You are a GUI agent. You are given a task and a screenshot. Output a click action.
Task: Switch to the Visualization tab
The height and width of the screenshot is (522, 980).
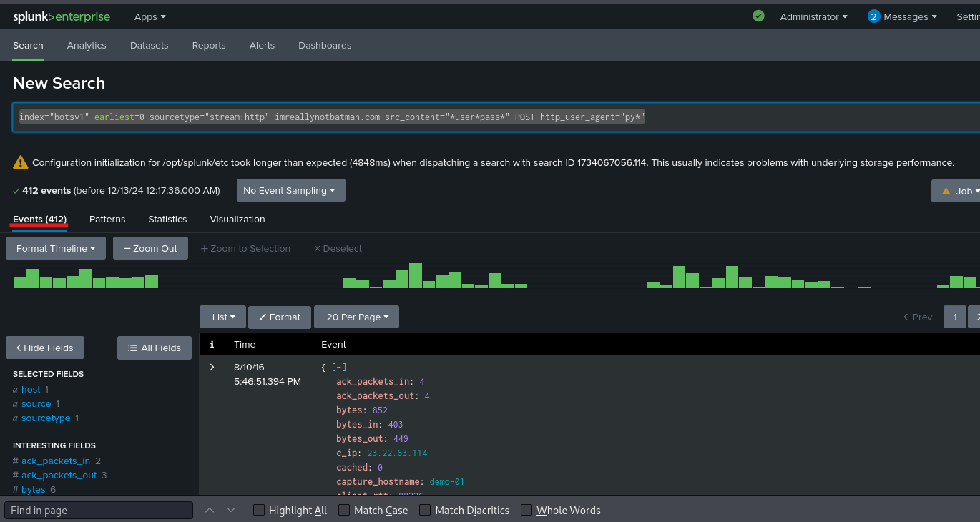pyautogui.click(x=237, y=219)
